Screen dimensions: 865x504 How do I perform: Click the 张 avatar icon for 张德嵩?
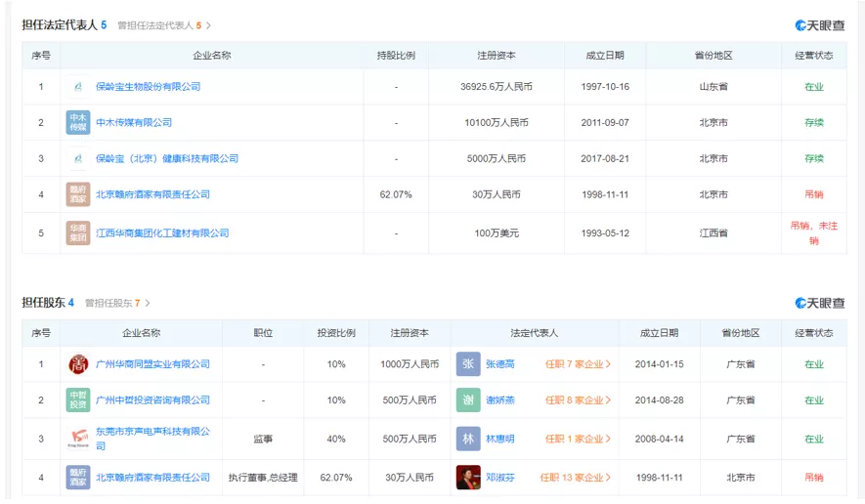pyautogui.click(x=468, y=364)
